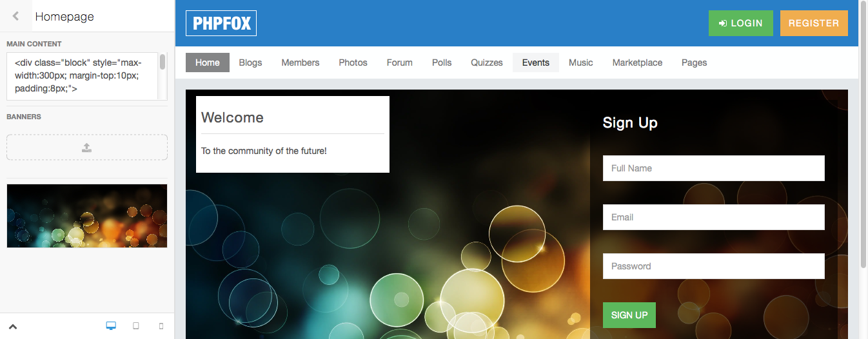868x339 pixels.
Task: Click 'To the community of the future!' text
Action: 264,151
